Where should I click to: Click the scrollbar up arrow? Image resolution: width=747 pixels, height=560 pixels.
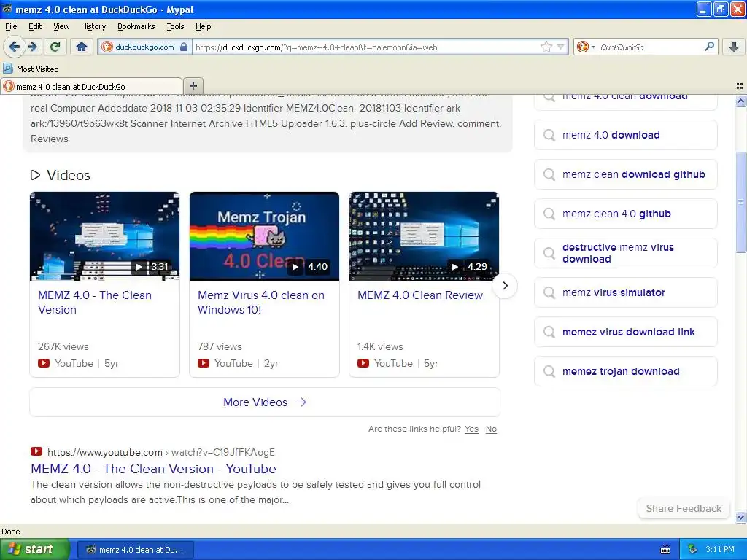tap(740, 101)
